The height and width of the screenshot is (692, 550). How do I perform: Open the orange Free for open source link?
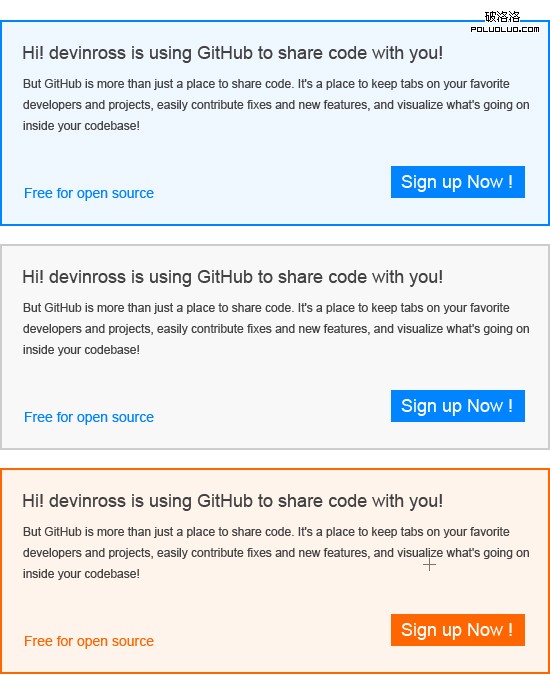tap(89, 641)
